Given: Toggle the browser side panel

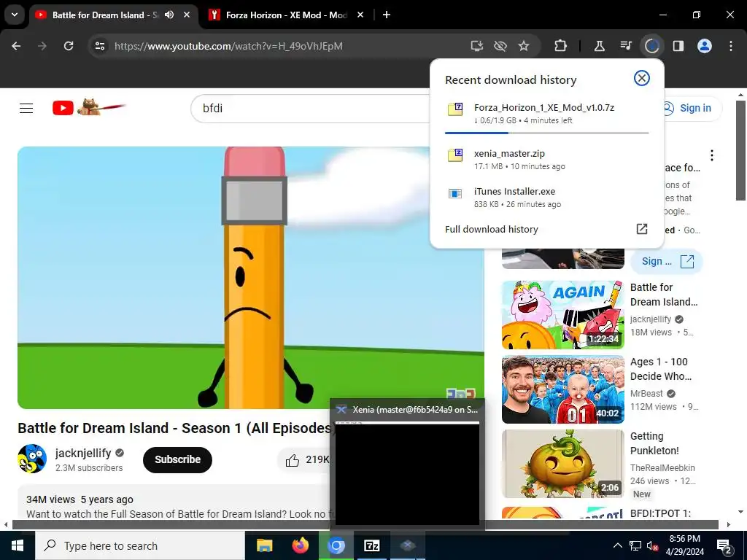Looking at the screenshot, I should (x=678, y=46).
